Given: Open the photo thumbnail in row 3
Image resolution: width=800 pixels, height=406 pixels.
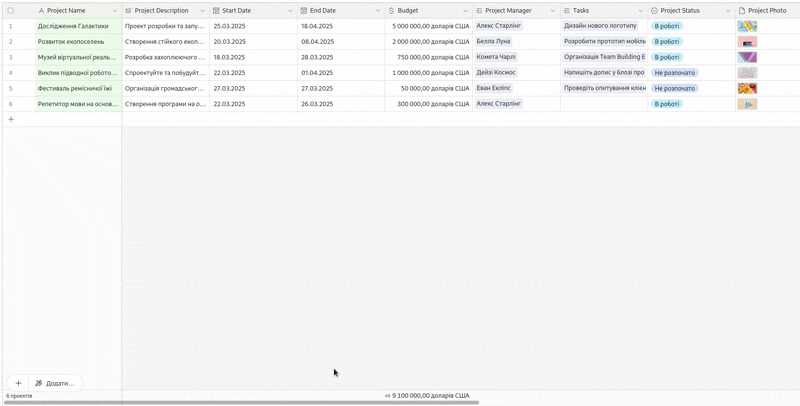Looking at the screenshot, I should [747, 57].
